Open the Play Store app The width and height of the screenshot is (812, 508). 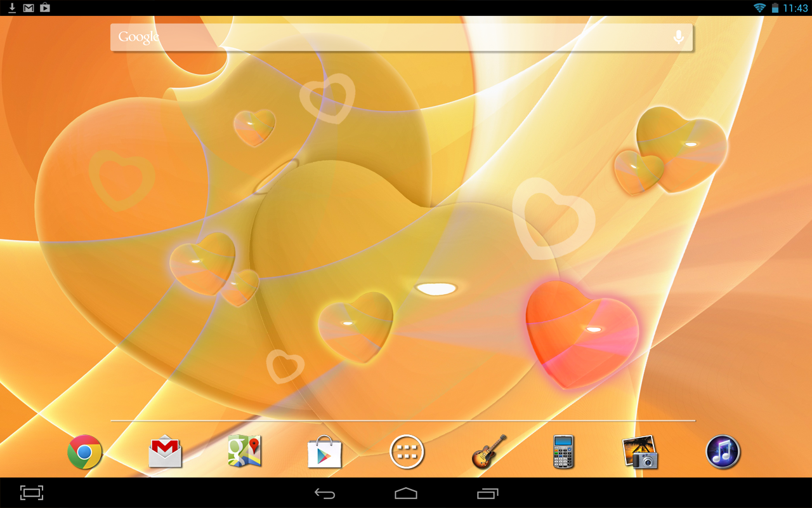click(x=325, y=452)
